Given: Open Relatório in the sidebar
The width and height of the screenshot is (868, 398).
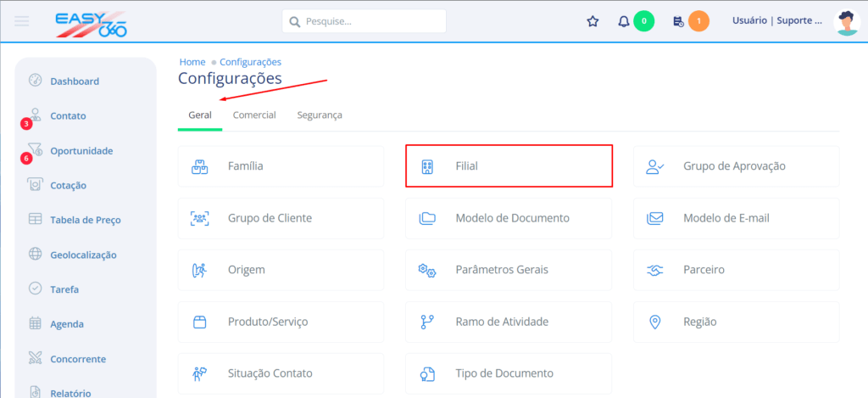Looking at the screenshot, I should pos(70,394).
